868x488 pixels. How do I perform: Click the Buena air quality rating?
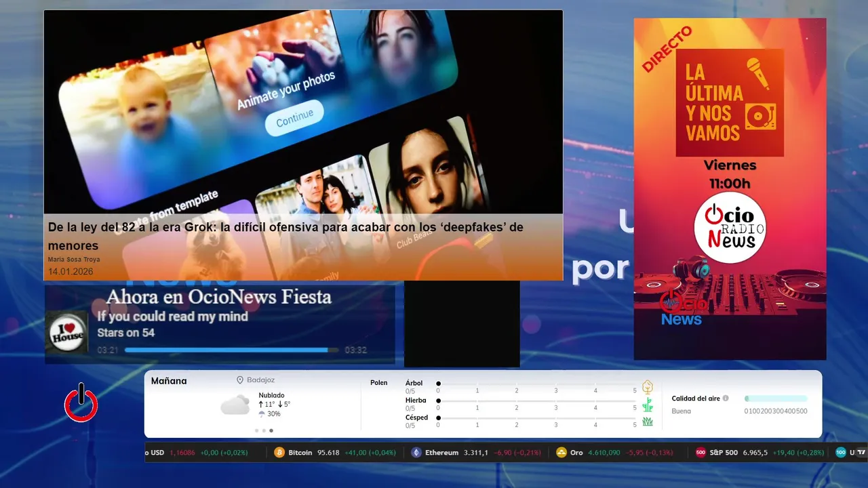pos(682,411)
